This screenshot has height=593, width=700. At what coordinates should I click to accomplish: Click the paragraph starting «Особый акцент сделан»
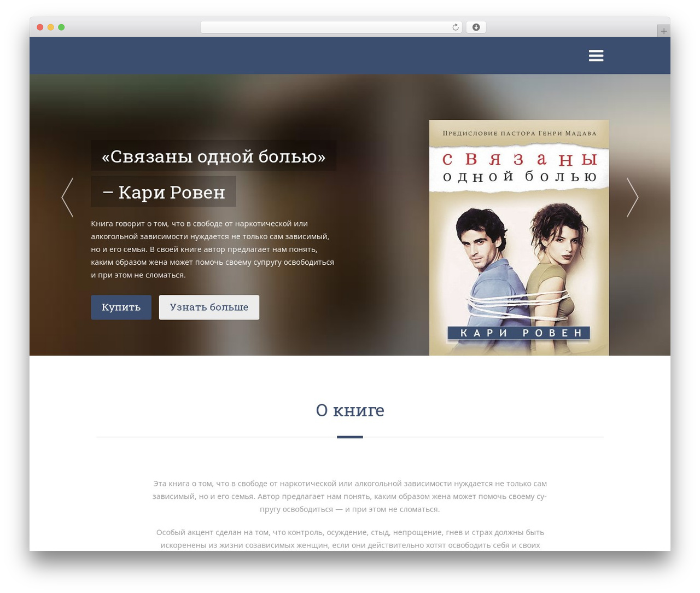[350, 539]
